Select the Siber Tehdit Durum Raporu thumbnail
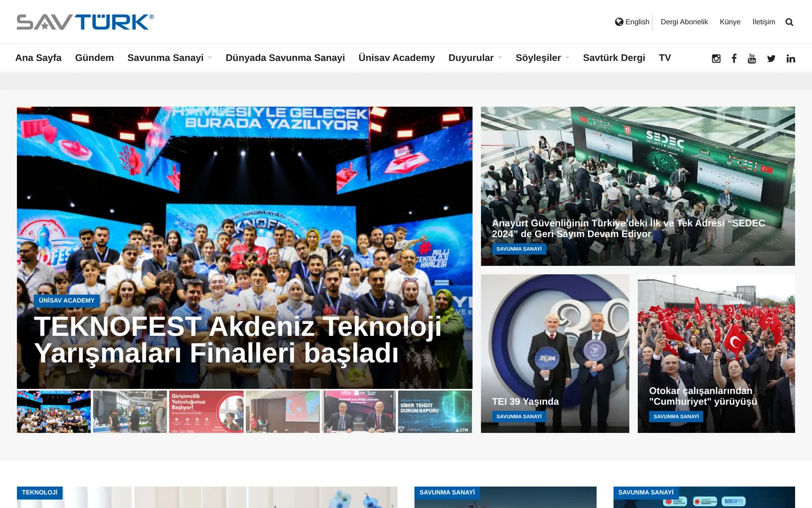The height and width of the screenshot is (508, 812). (435, 411)
